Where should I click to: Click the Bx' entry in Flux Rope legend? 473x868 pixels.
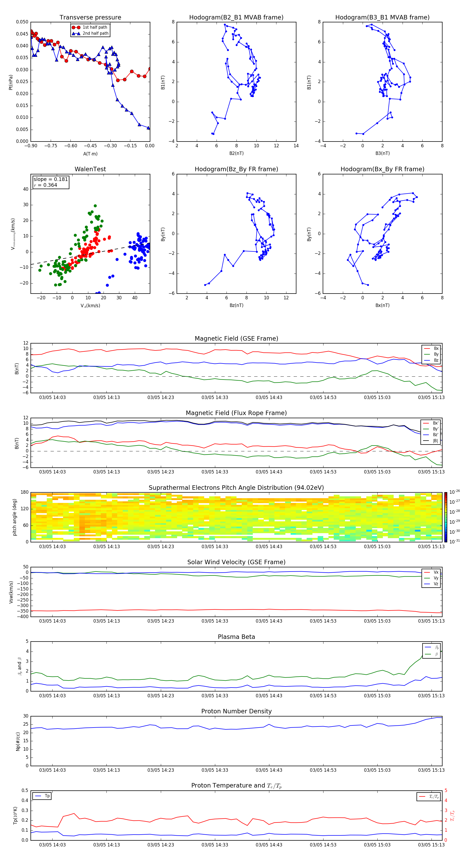tap(431, 423)
